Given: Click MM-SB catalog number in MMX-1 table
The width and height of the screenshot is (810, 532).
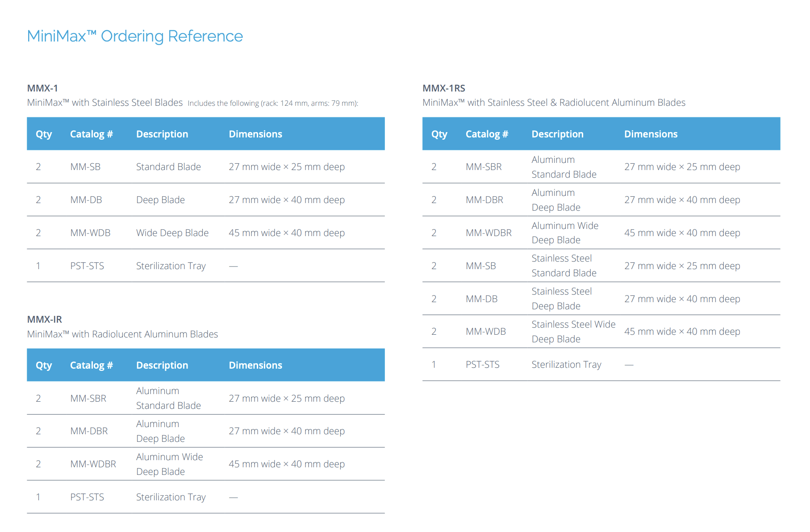Looking at the screenshot, I should point(85,167).
